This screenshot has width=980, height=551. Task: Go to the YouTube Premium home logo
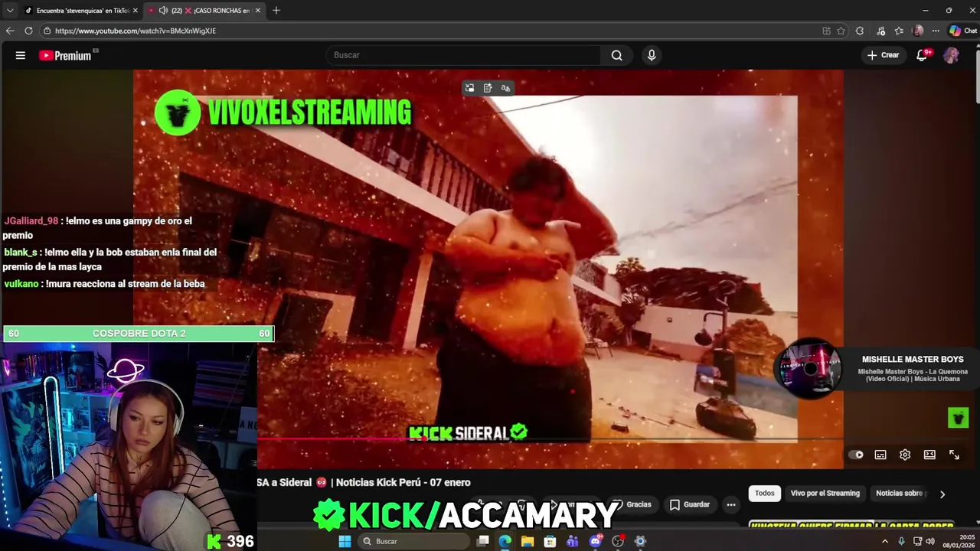[x=66, y=55]
